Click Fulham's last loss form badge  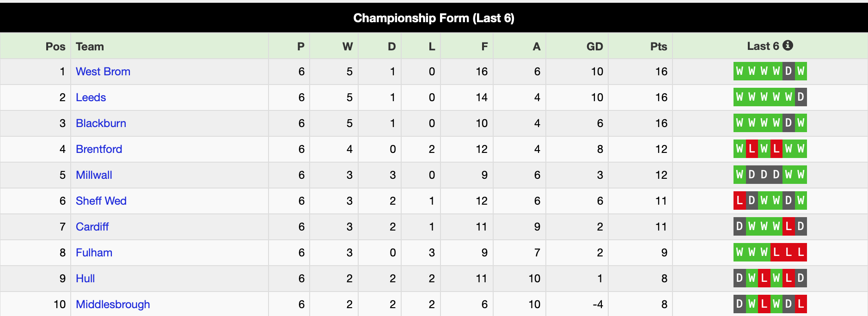click(801, 252)
